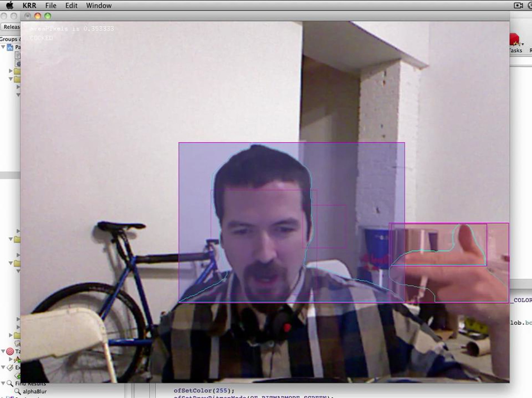
Task: Click the Xcode project file icon
Action: pos(10,47)
